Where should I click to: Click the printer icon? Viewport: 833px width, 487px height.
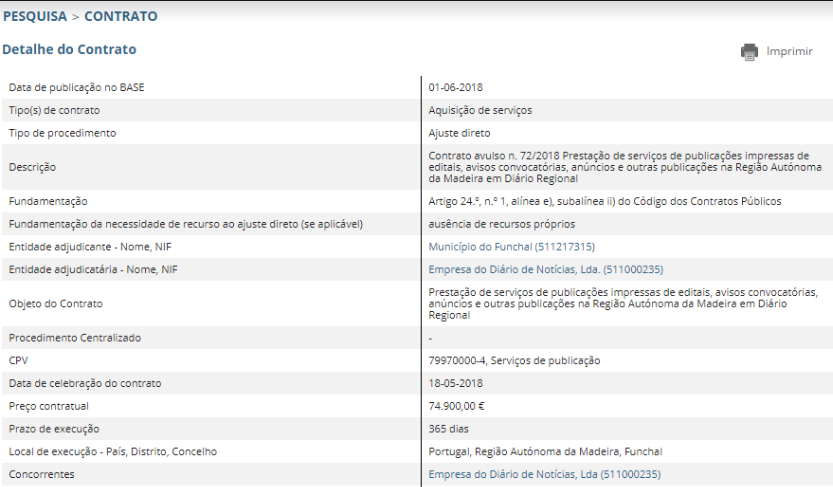pos(749,52)
